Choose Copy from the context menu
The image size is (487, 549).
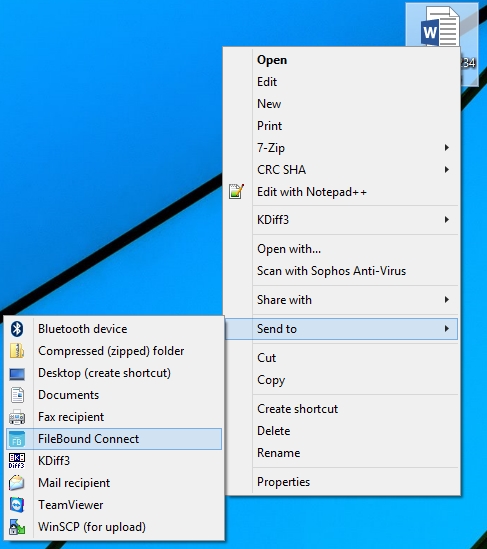coord(342,380)
